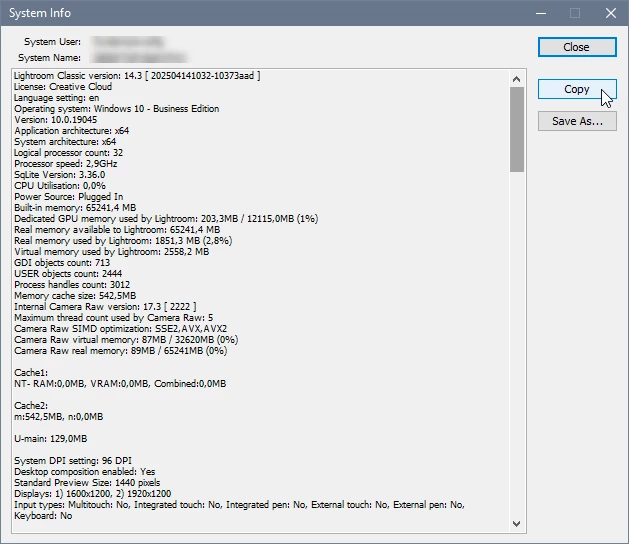Click the License: Creative Cloud line
Screen dimensions: 629x544
(63, 87)
